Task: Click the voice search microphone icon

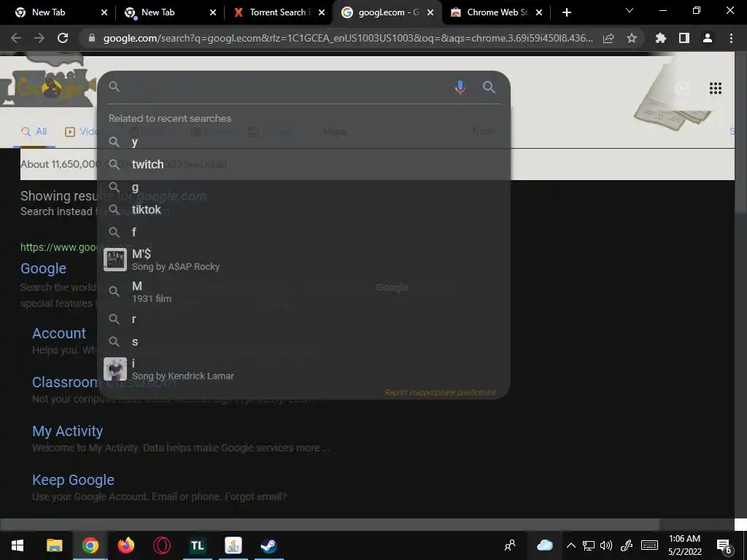Action: coord(460,87)
